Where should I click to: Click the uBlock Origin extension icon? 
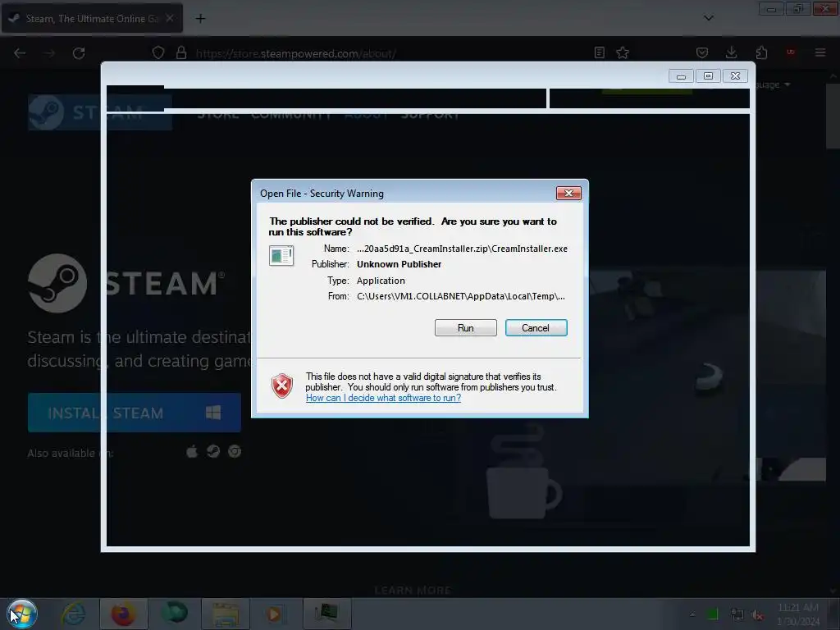[791, 52]
